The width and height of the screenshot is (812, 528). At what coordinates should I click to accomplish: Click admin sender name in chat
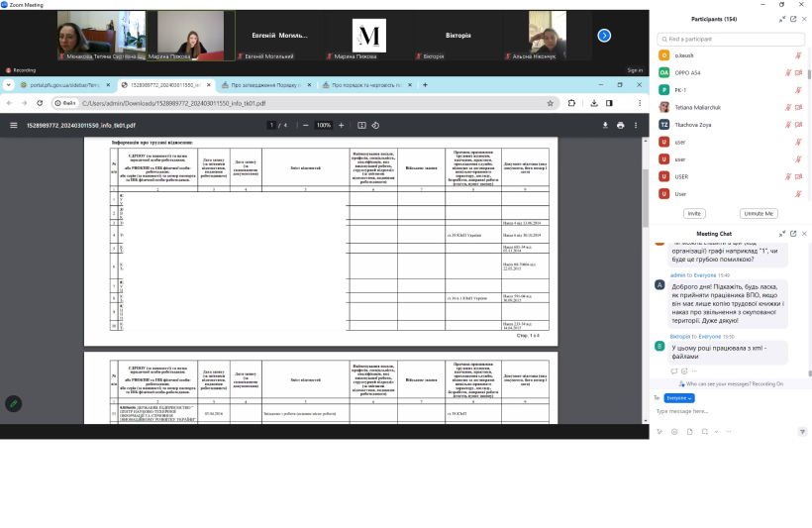click(x=677, y=275)
